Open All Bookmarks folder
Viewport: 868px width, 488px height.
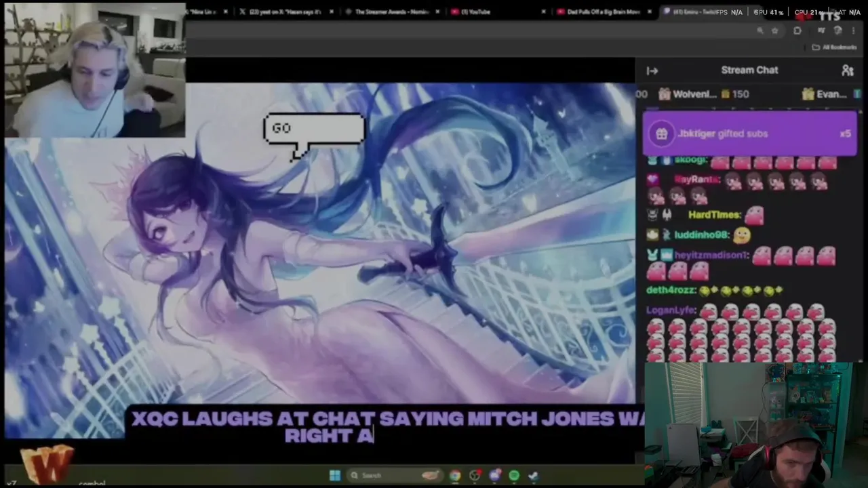coord(835,47)
